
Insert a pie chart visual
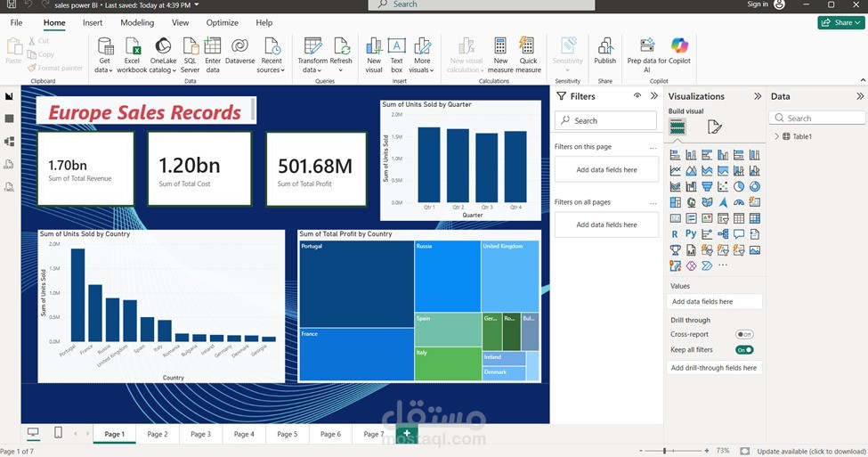(x=739, y=187)
